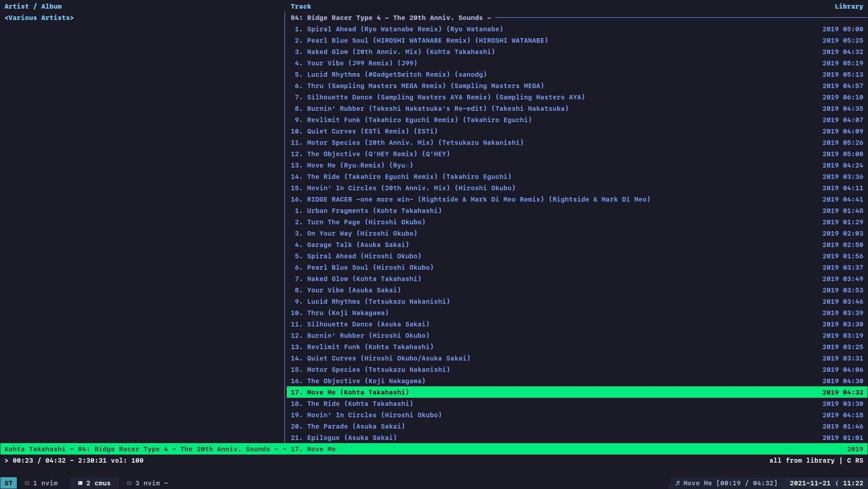Click the 2019 year in now-playing bar

(855, 449)
